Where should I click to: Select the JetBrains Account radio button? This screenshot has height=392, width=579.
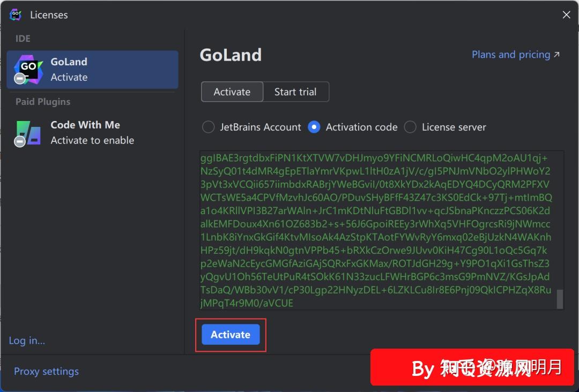(208, 127)
